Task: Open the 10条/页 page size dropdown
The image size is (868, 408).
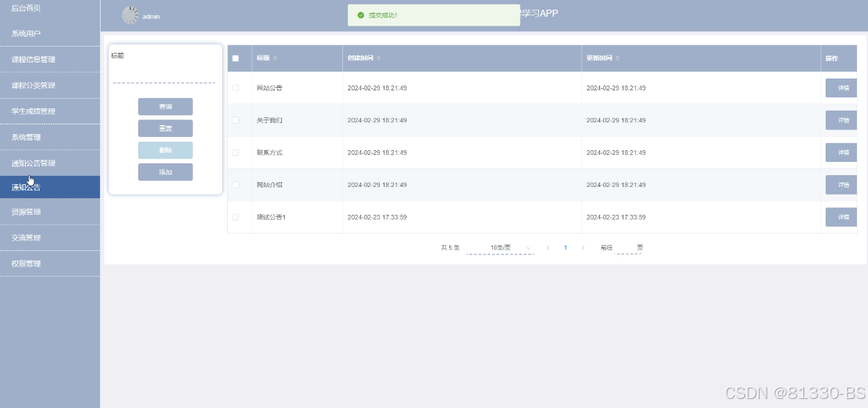Action: pyautogui.click(x=500, y=247)
